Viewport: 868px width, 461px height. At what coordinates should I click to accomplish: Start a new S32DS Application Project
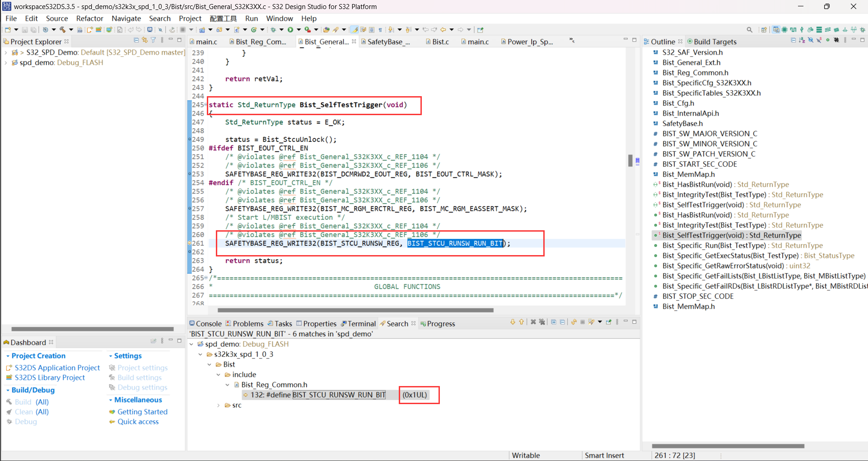(x=57, y=368)
